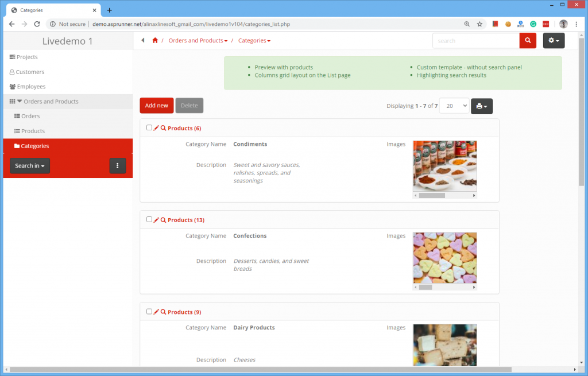Open the gear settings menu near the search box

click(552, 40)
